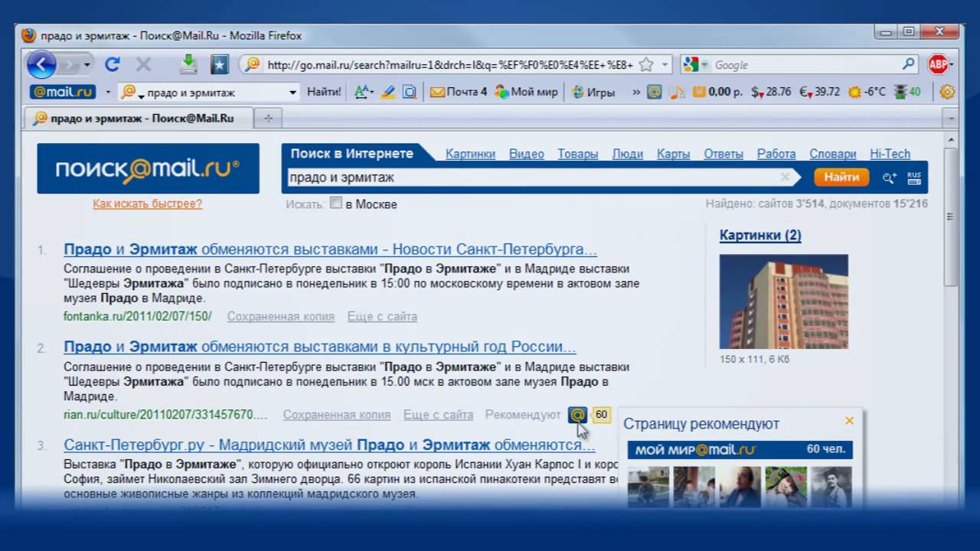Select the прадо и эрмитаж browser tab
Image resolution: width=980 pixels, height=551 pixels.
[138, 118]
